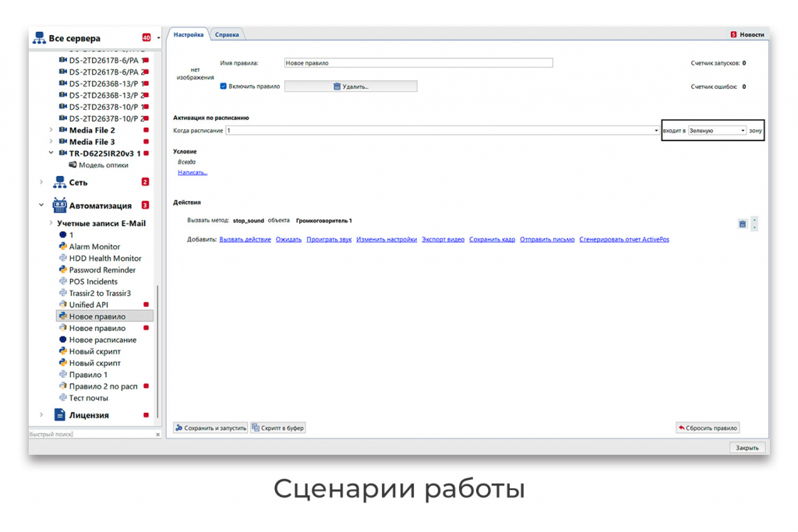798x532 pixels.
Task: Click Сгенерировать отчет ActivePos link
Action: 624,240
